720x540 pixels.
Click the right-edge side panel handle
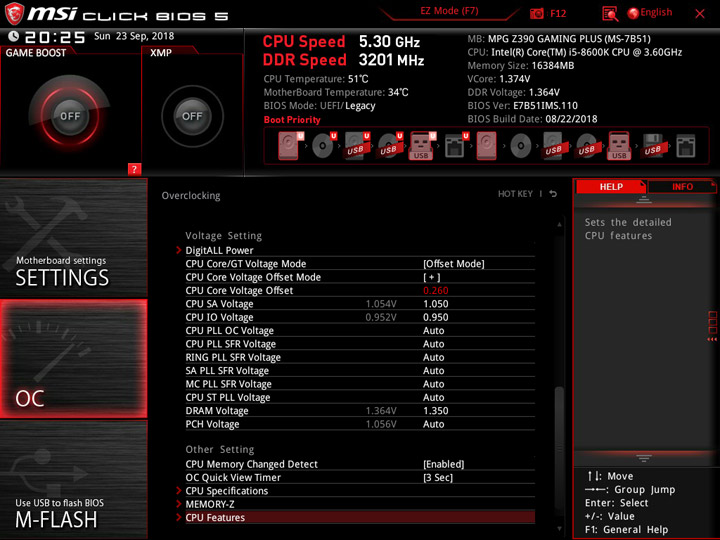(712, 326)
